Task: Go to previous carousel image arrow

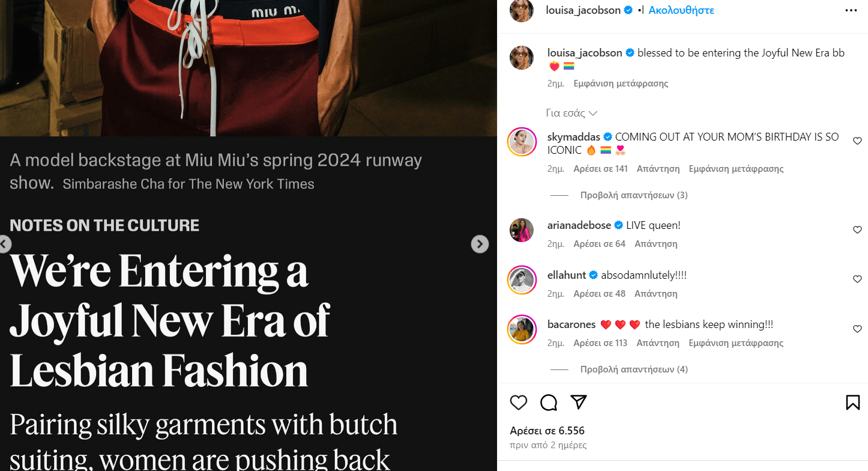Action: [x=4, y=244]
